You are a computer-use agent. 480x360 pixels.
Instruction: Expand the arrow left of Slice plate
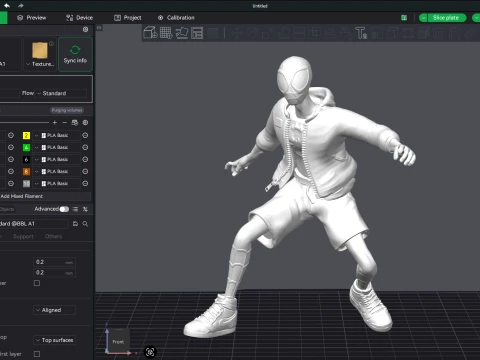point(423,18)
